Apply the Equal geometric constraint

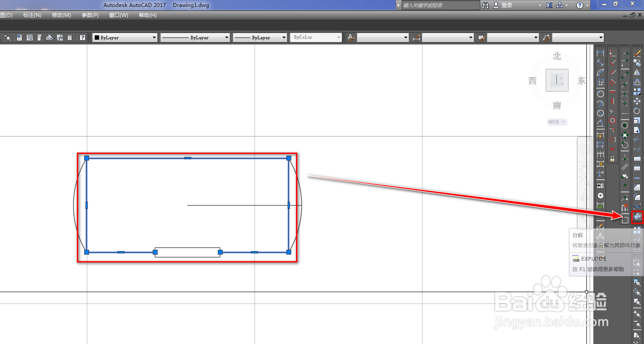click(612, 149)
